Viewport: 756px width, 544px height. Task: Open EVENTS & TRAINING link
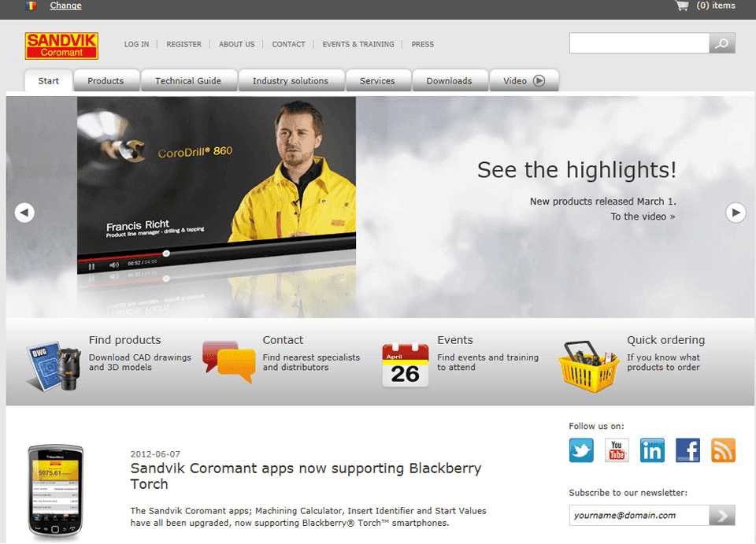point(358,44)
